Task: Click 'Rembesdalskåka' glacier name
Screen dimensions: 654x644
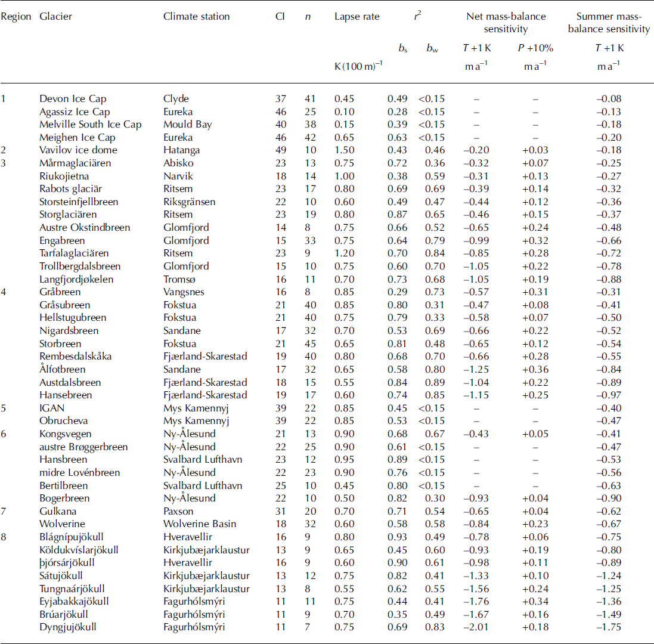Action: pyautogui.click(x=76, y=356)
